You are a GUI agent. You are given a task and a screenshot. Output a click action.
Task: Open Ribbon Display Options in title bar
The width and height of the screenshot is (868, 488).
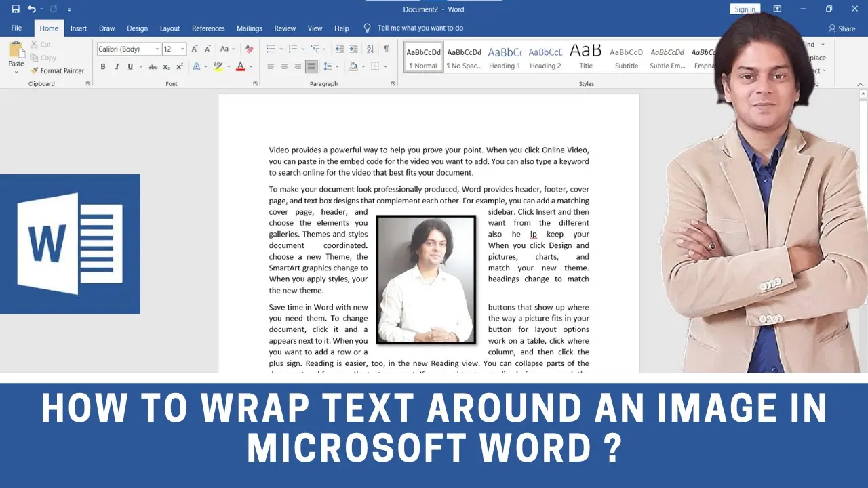(x=777, y=9)
